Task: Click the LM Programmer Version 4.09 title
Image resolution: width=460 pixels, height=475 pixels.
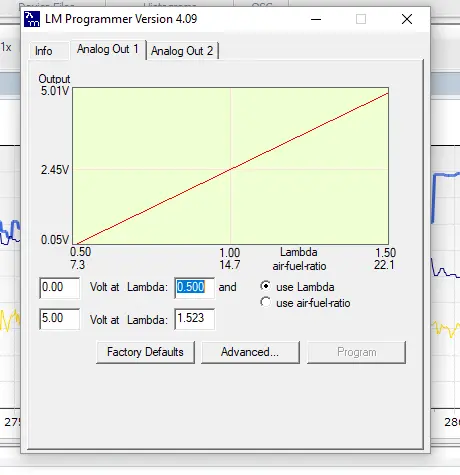Action: [121, 19]
